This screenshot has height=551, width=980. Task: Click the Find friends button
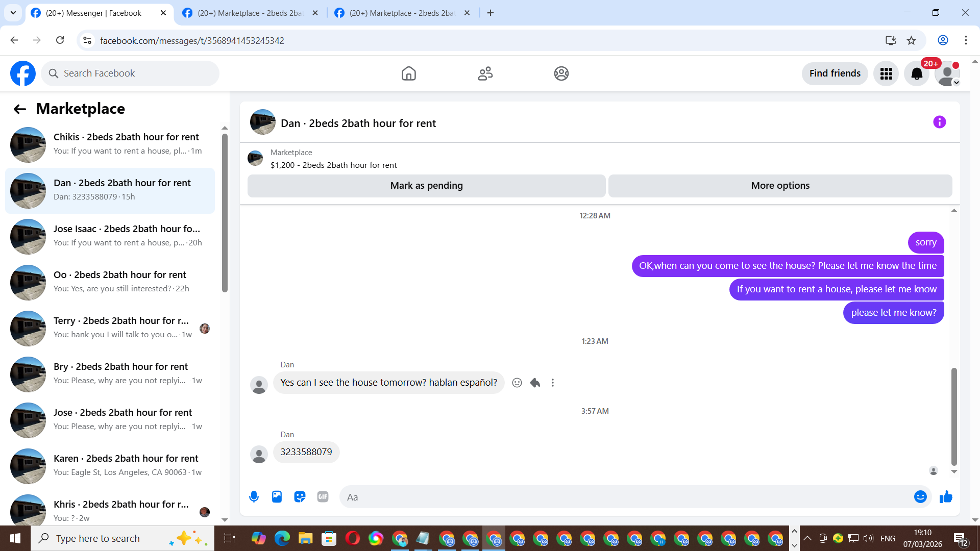coord(835,73)
